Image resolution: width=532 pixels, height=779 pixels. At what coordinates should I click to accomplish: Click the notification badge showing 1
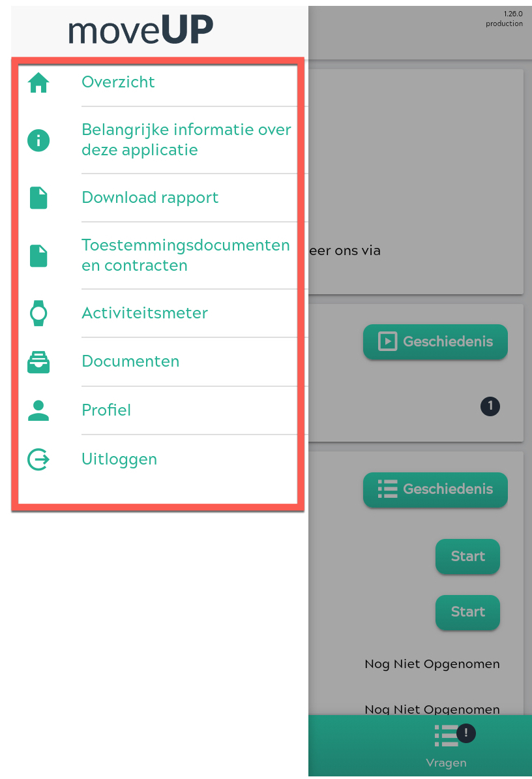coord(490,406)
